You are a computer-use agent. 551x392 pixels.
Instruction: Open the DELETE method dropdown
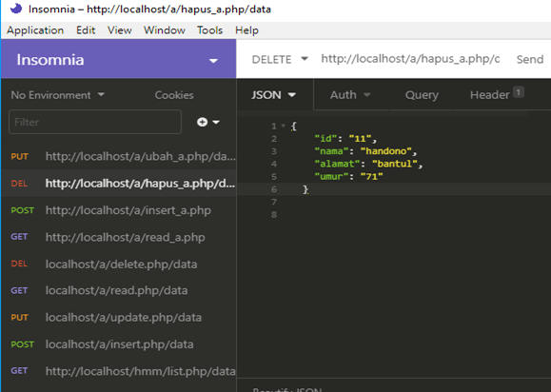(x=280, y=59)
